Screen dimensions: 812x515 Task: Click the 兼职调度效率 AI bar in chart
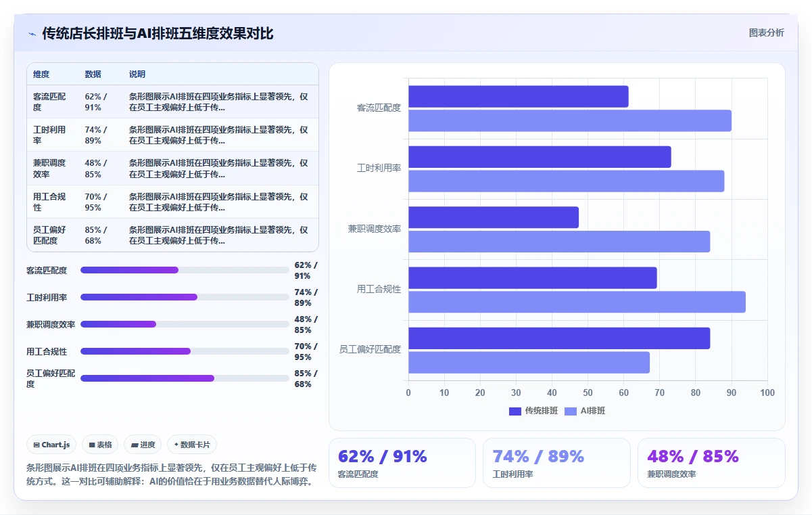click(559, 242)
